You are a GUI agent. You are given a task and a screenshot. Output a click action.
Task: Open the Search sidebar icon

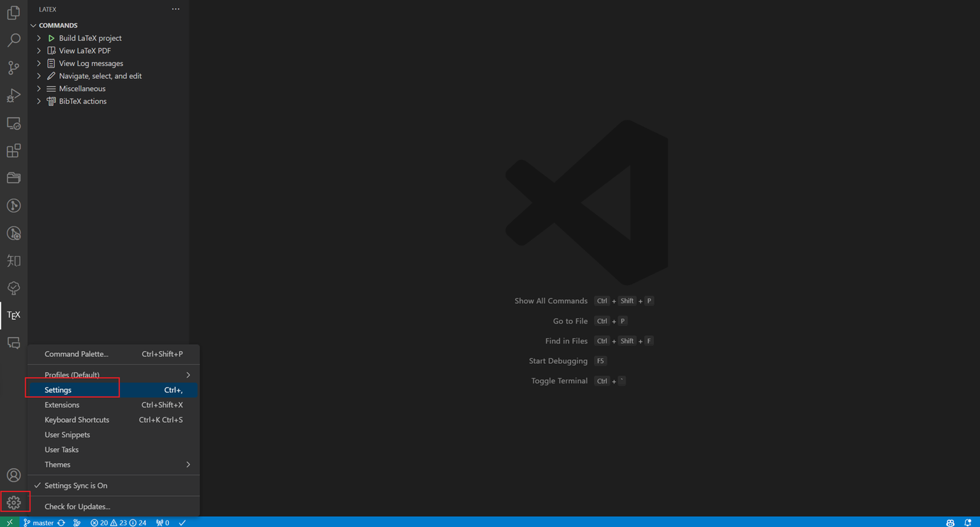pos(14,40)
